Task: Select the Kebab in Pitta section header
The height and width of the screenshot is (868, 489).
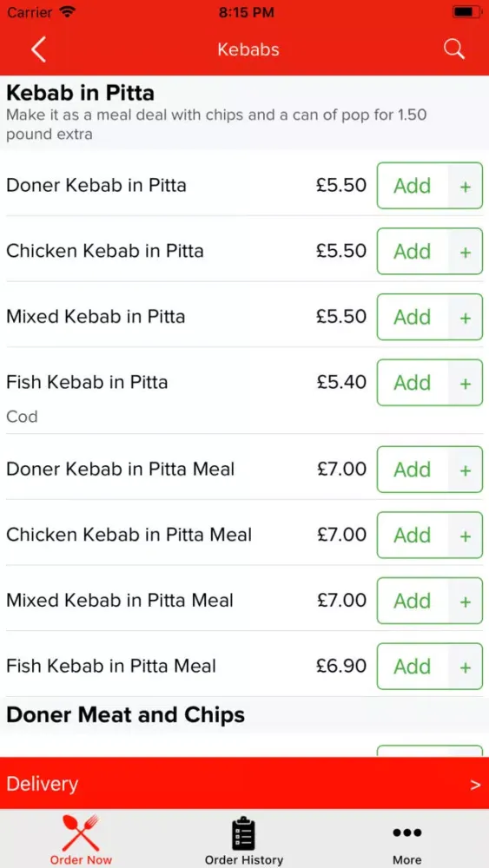Action: (80, 93)
